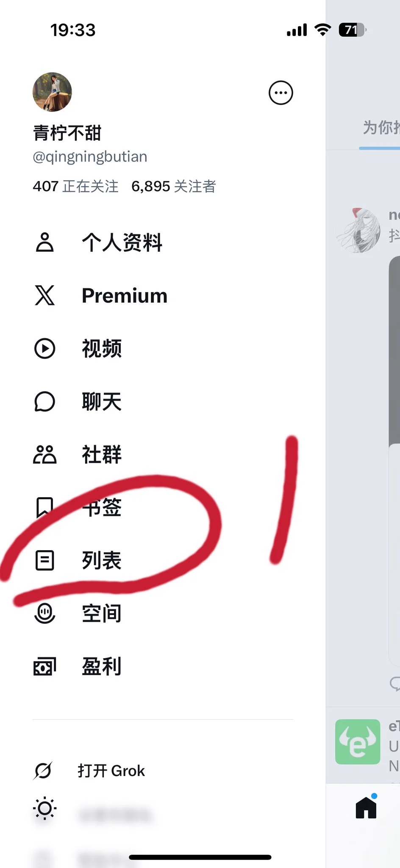Select the 列表 menu entry label
This screenshot has height=868, width=400.
(102, 560)
